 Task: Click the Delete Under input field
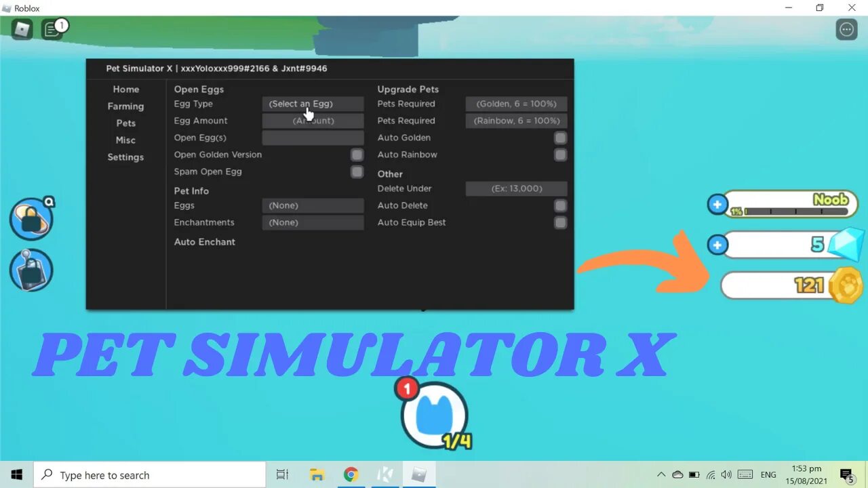tap(516, 188)
